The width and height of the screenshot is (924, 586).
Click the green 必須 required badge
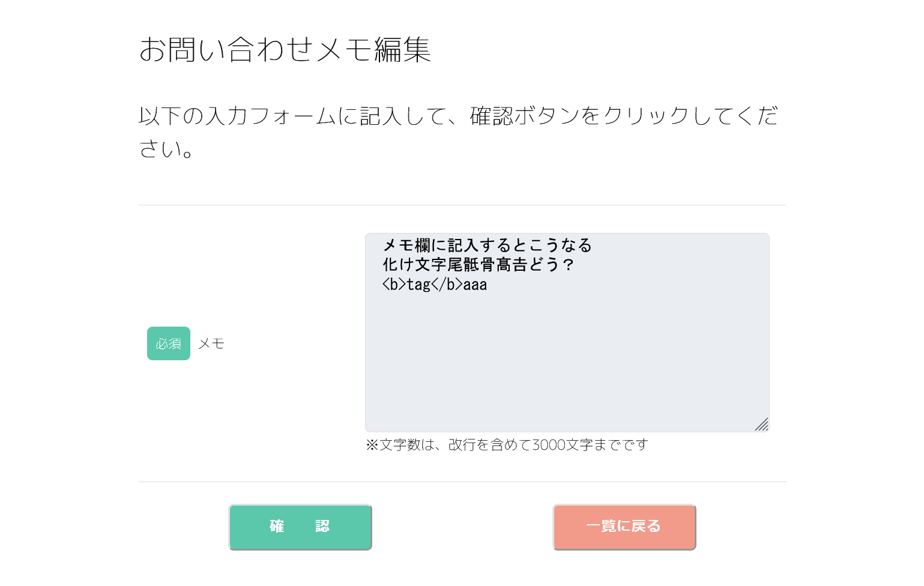(169, 343)
